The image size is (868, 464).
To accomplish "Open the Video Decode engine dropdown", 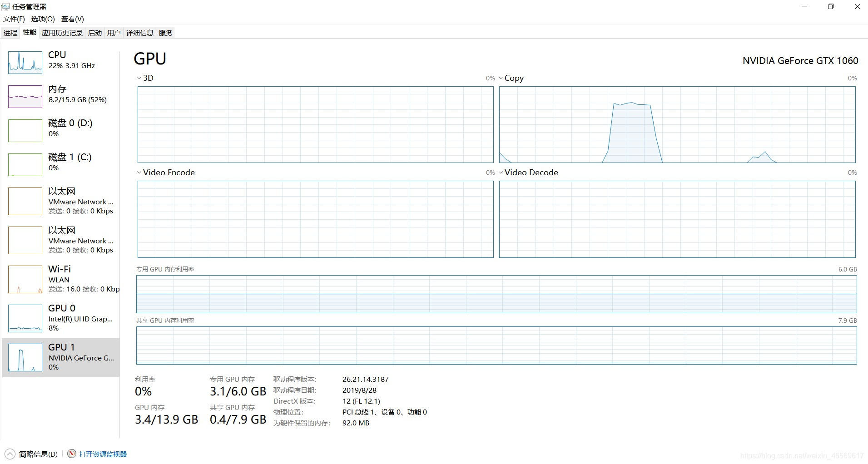I will (501, 173).
